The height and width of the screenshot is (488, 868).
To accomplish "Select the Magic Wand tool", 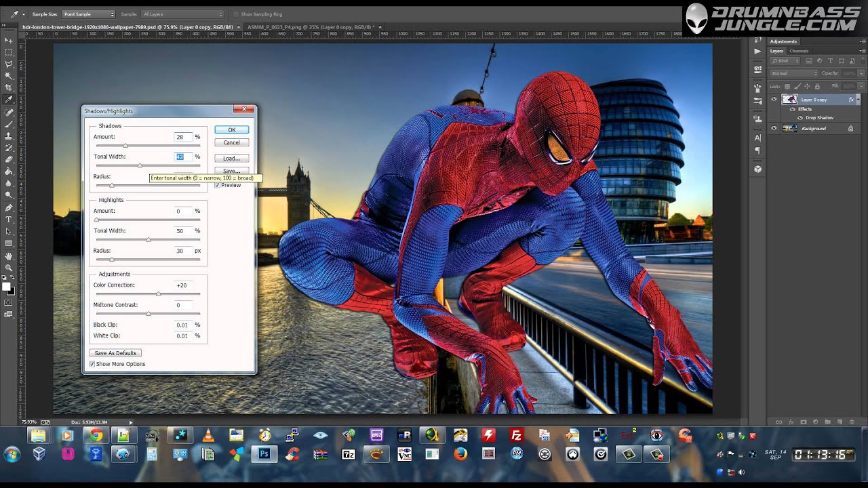I will [x=9, y=75].
